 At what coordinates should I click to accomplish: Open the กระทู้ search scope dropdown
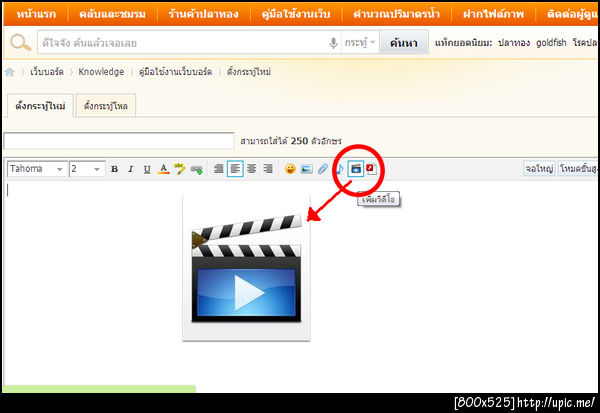click(360, 42)
